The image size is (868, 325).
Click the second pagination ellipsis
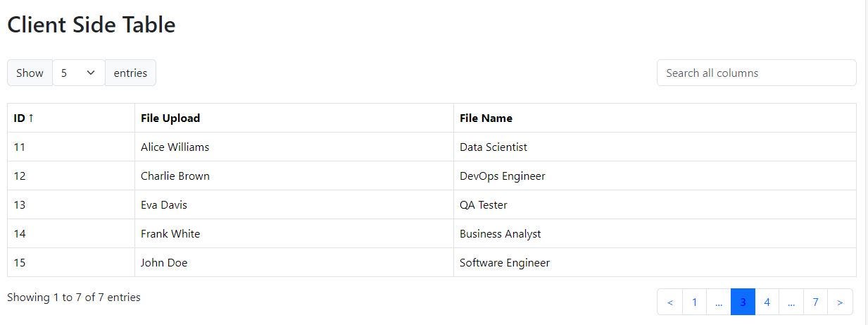click(791, 302)
